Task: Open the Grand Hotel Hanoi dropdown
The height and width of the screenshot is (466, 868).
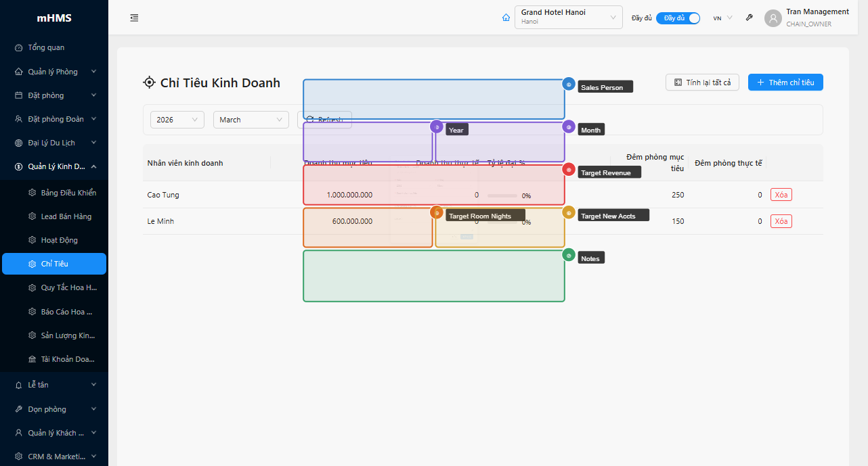Action: point(568,18)
